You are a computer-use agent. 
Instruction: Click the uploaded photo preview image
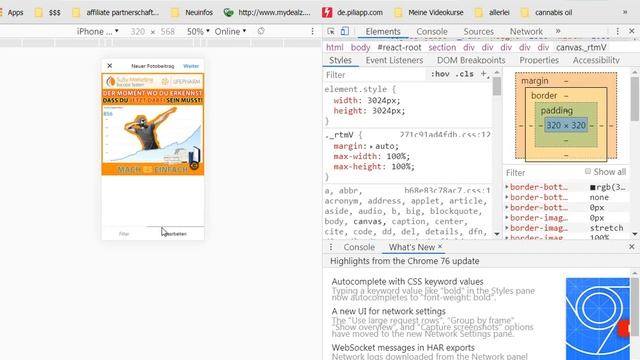coord(153,124)
